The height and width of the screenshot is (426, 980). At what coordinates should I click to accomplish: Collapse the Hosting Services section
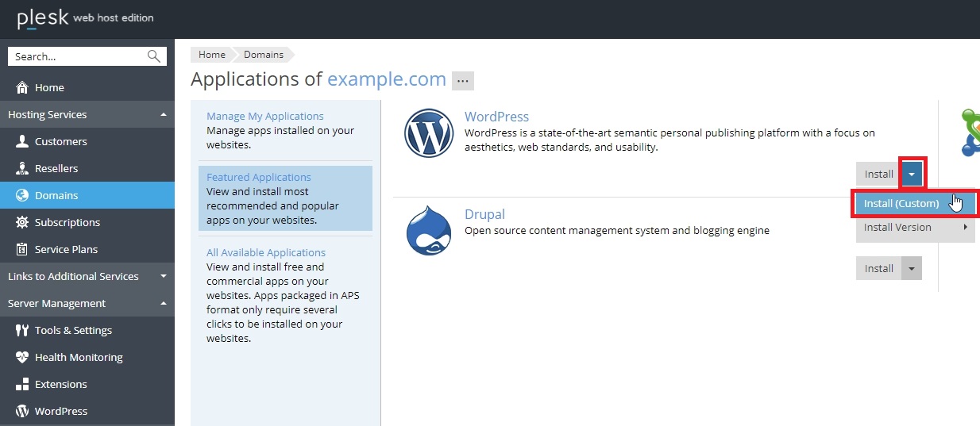pos(163,114)
